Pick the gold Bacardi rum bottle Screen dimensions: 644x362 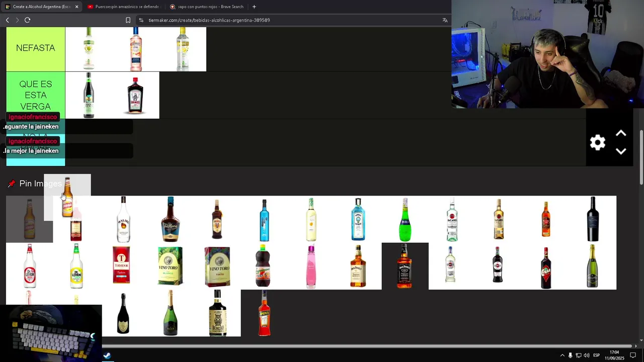tap(499, 219)
